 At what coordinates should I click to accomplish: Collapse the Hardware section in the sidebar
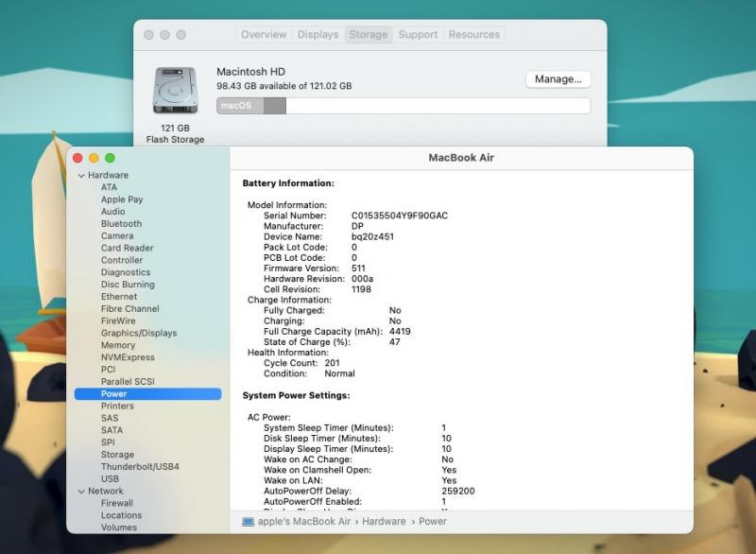[81, 176]
